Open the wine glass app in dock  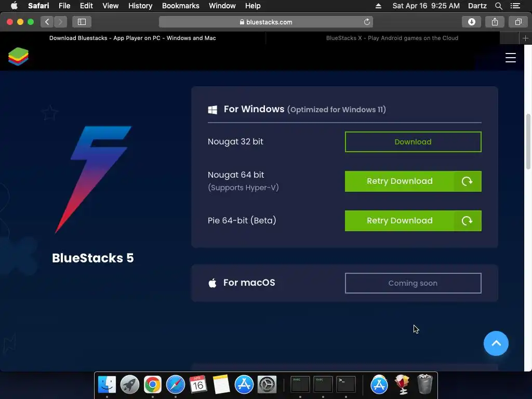point(402,384)
